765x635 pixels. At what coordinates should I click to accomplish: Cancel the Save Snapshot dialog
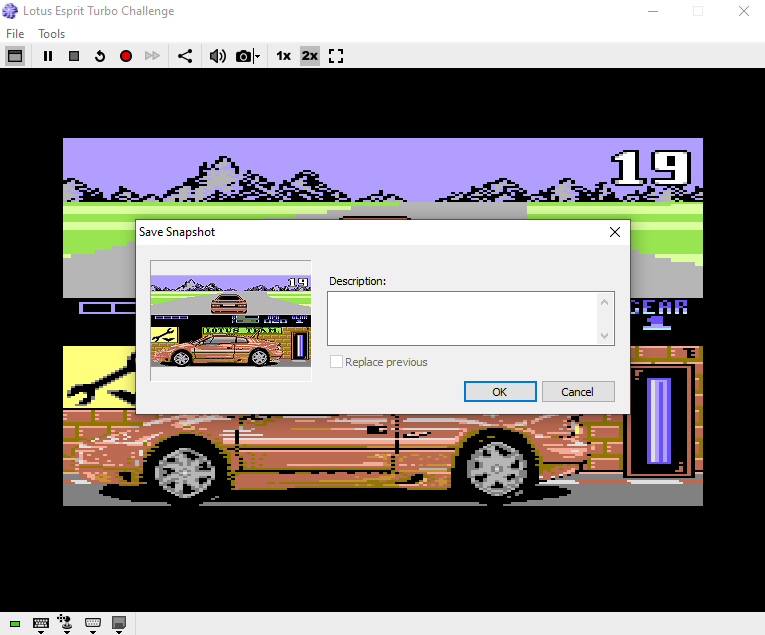tap(578, 392)
